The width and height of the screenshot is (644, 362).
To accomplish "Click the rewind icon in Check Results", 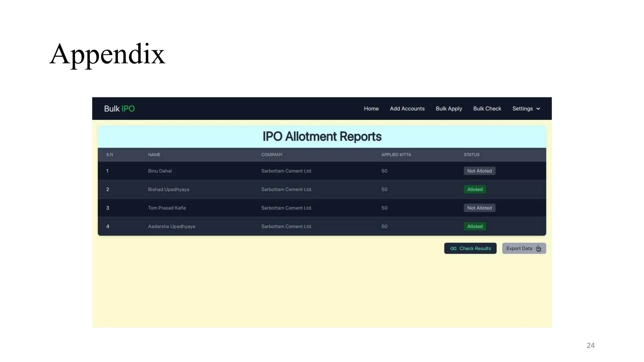I will pyautogui.click(x=453, y=249).
